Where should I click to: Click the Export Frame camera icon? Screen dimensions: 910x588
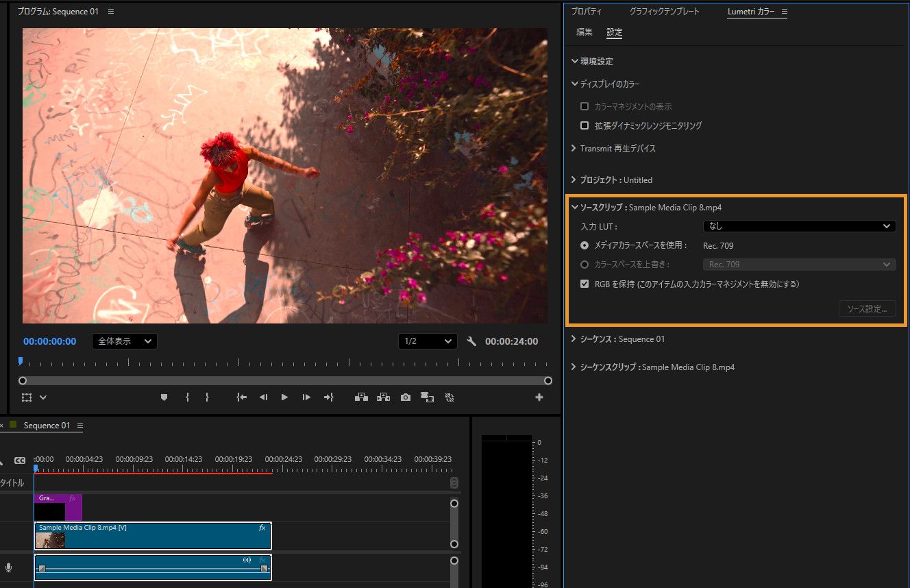(x=406, y=397)
